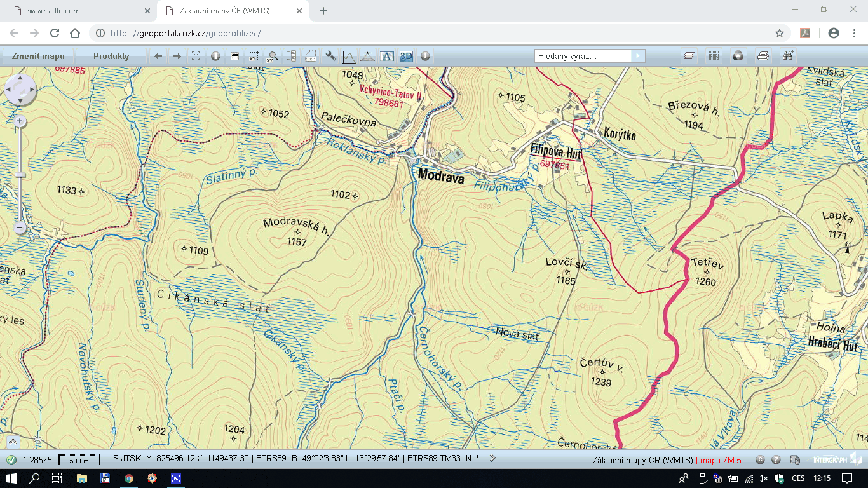Screen dimensions: 868x488
Task: Open the Produkty menu
Action: click(x=111, y=56)
